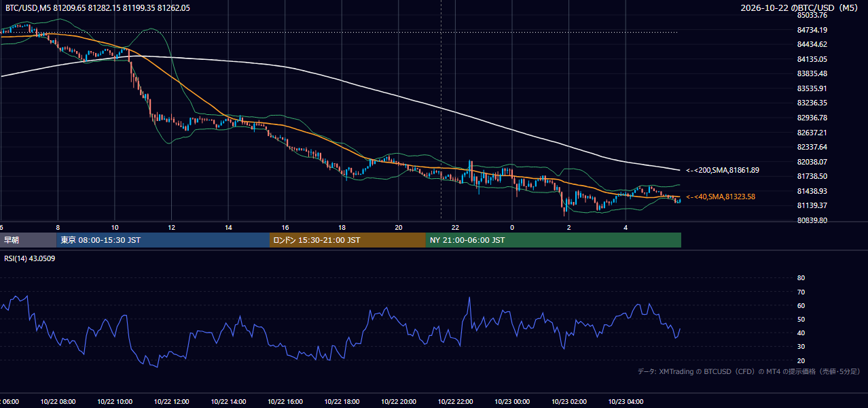
Task: Click bottom date label 10/22 14:00
Action: [228, 402]
